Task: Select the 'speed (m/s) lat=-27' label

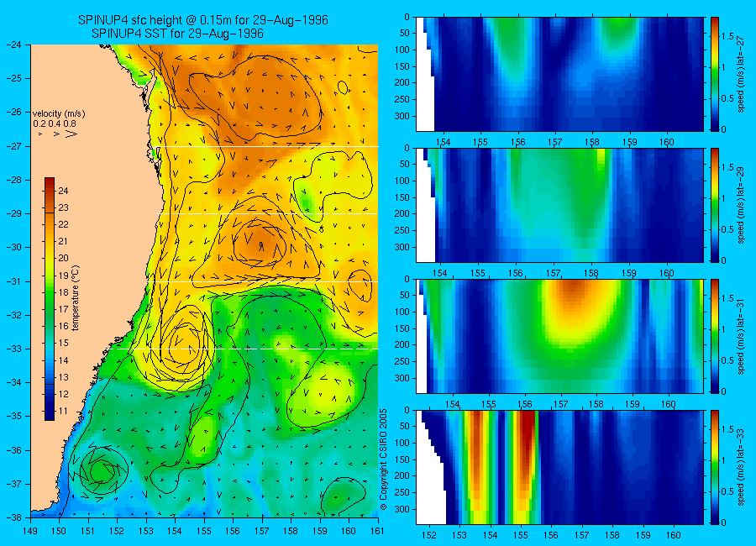Action: point(741,74)
